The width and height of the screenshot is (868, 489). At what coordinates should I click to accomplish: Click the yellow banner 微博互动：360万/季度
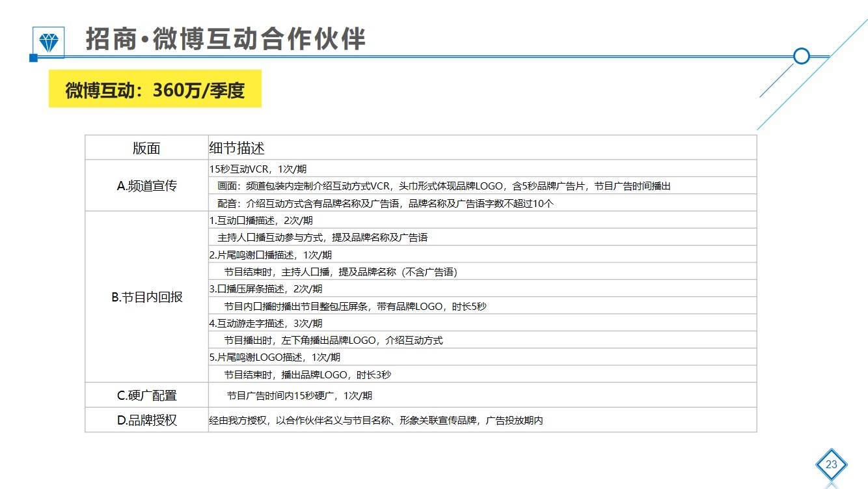click(155, 89)
